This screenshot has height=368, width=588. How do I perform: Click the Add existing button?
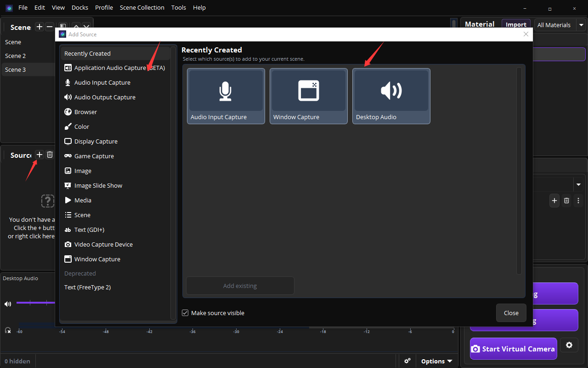click(240, 286)
